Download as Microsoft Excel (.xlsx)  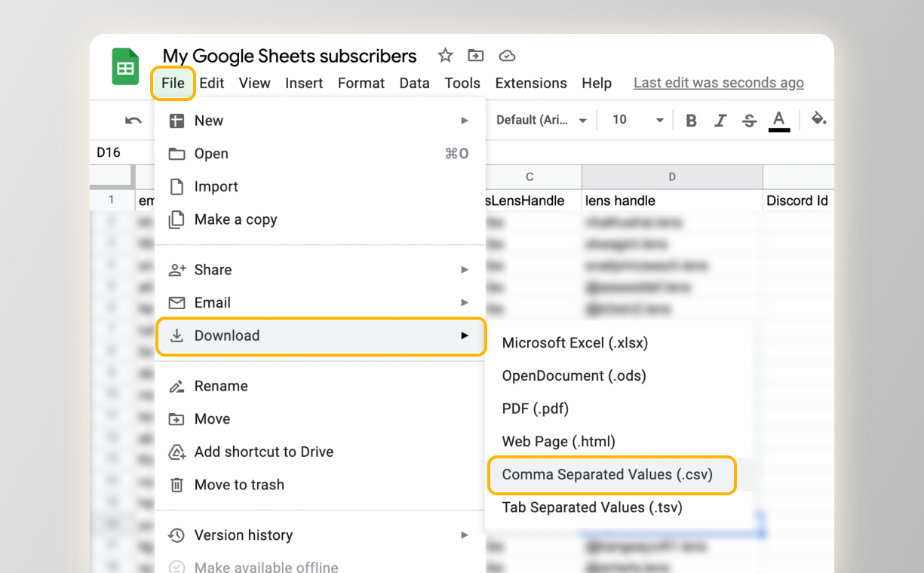click(618, 343)
